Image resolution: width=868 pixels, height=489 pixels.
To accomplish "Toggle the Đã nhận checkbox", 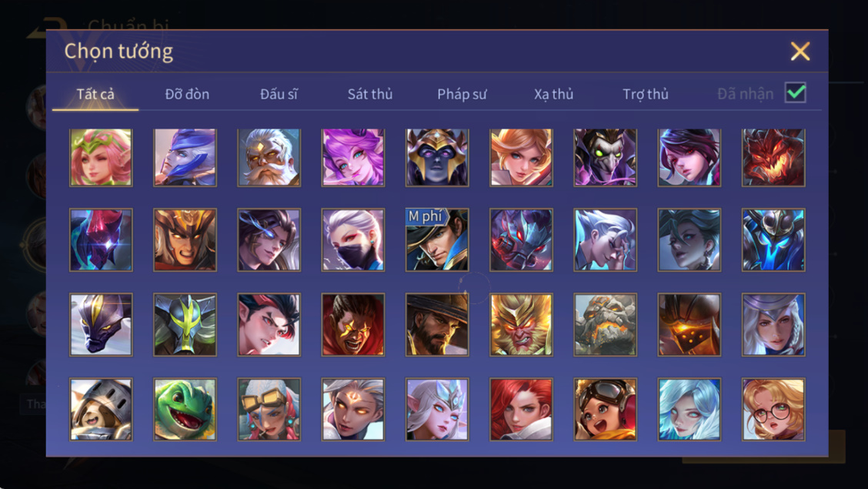I will click(796, 92).
